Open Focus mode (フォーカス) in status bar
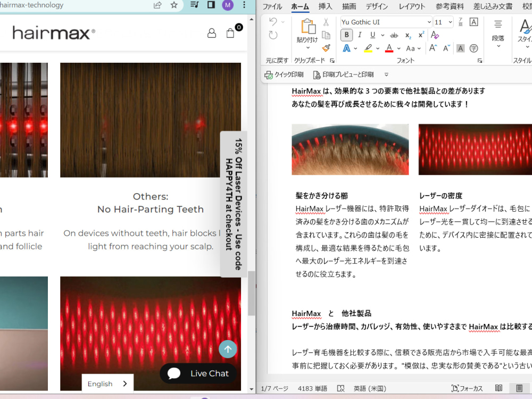The height and width of the screenshot is (399, 532). click(x=467, y=388)
